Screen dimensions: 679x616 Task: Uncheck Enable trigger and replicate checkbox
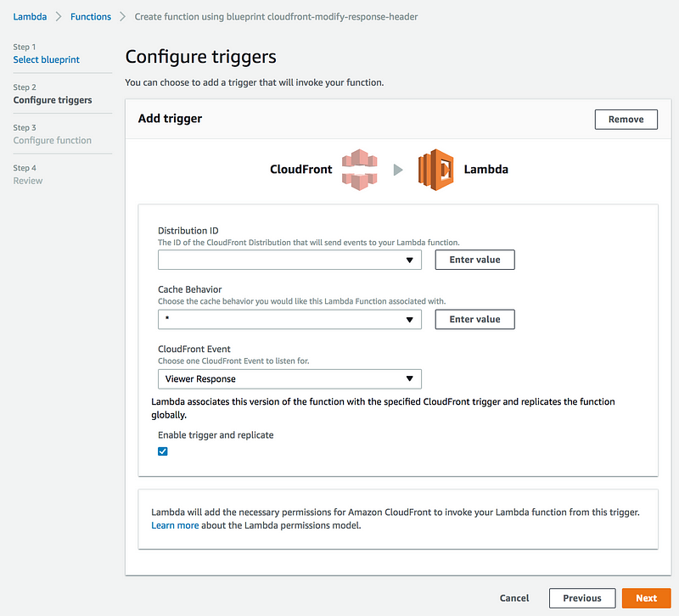pyautogui.click(x=163, y=451)
